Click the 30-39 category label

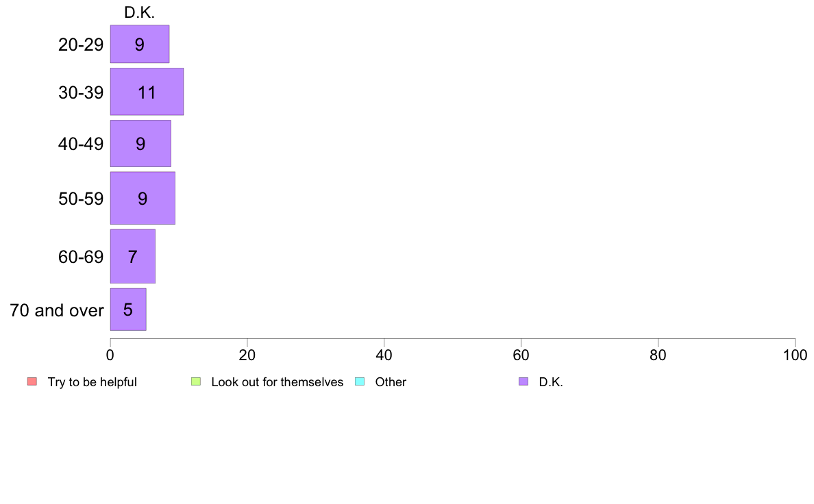81,92
